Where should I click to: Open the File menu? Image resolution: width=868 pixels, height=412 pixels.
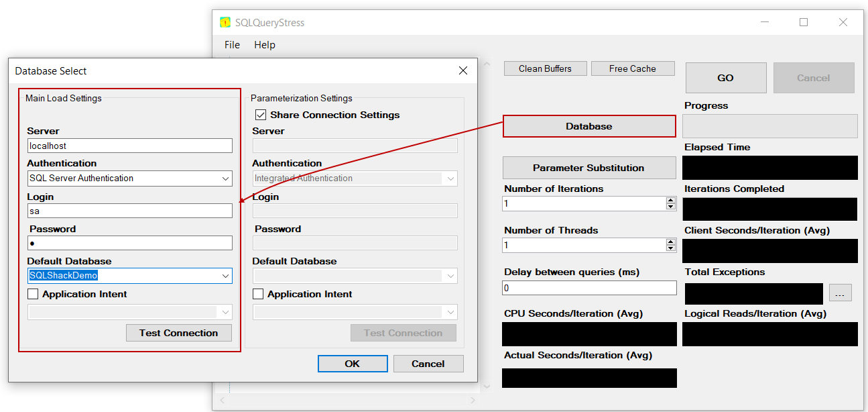point(232,45)
